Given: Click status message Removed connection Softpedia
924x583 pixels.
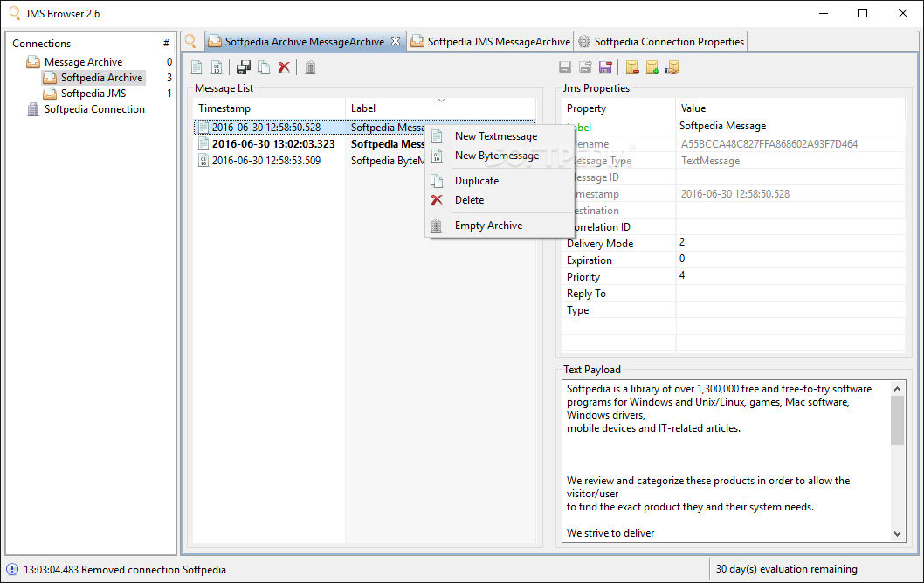Looking at the screenshot, I should (124, 569).
